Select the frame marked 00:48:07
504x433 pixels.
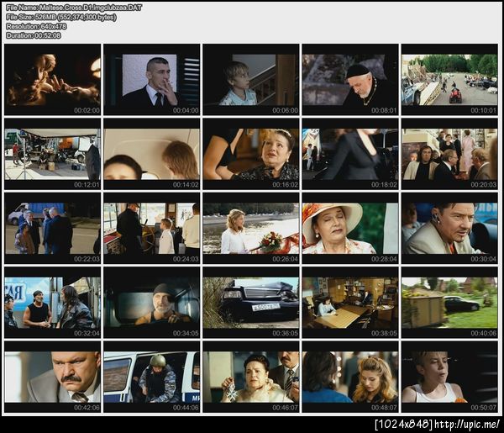[x=350, y=377]
